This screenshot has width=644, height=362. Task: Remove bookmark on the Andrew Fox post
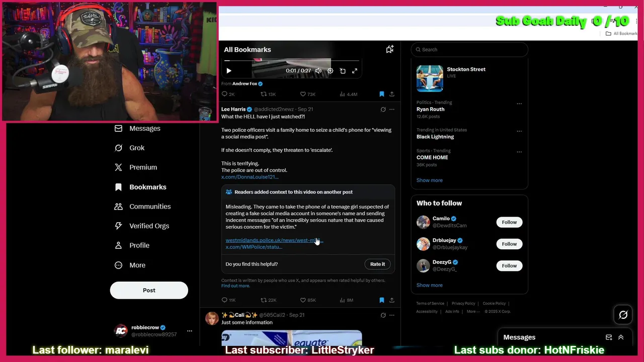(x=382, y=94)
